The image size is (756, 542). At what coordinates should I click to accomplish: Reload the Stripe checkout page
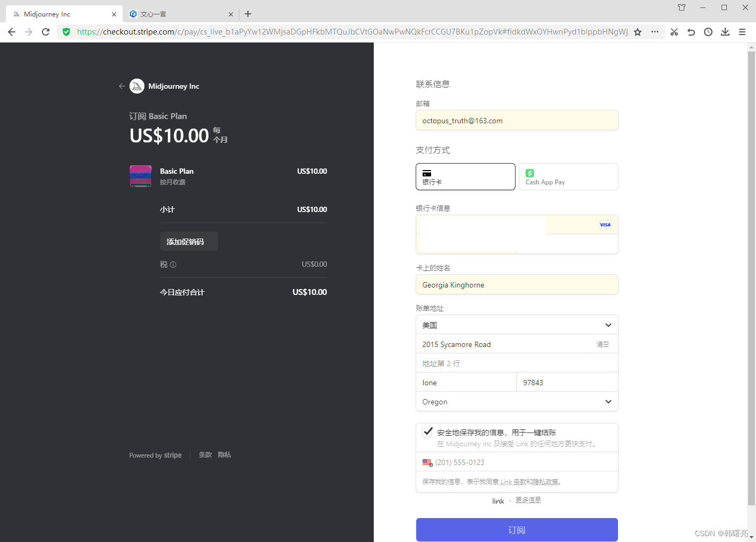[46, 32]
